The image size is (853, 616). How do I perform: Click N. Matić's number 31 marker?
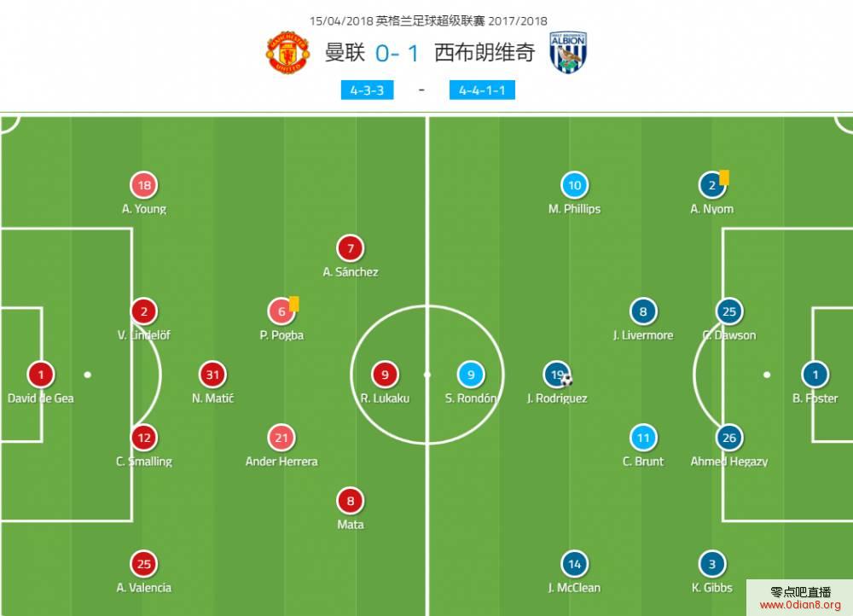(x=212, y=375)
